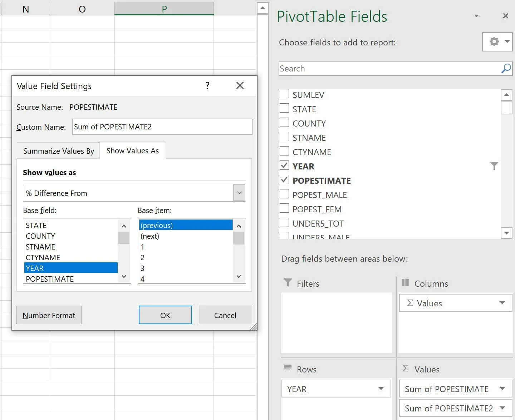The image size is (515, 420).
Task: Select POPESTIMATE in Base field list
Action: click(71, 279)
